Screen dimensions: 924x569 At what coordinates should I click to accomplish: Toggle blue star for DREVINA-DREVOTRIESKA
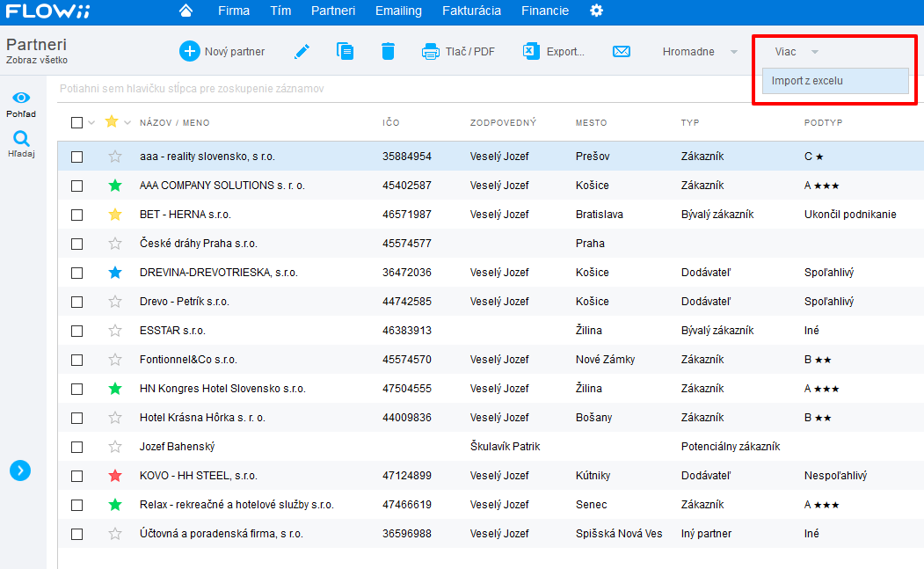(115, 273)
